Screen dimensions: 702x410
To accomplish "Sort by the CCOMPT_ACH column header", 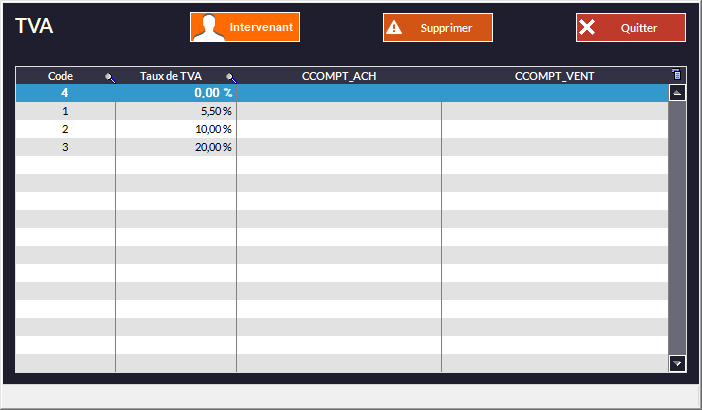I will click(x=339, y=76).
